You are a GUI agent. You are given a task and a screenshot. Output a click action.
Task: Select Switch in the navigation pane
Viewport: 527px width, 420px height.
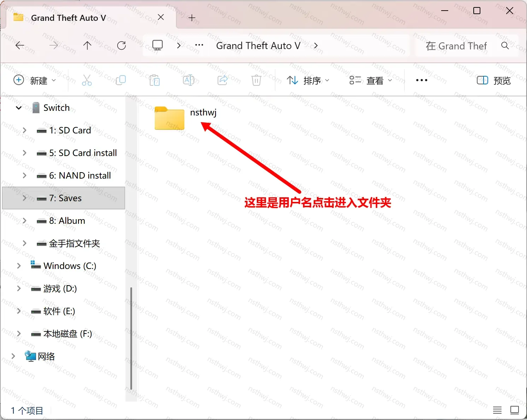point(57,108)
